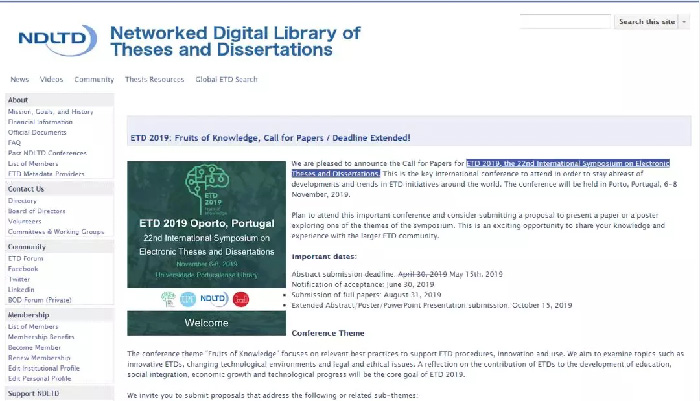The width and height of the screenshot is (700, 401).
Task: Open the Videos menu item
Action: [51, 79]
